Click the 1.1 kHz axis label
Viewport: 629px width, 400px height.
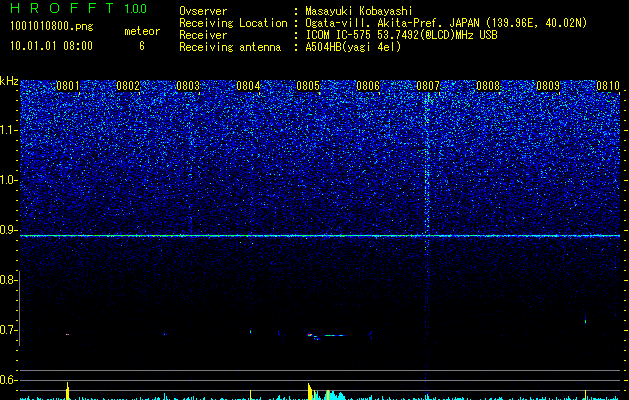click(x=8, y=130)
